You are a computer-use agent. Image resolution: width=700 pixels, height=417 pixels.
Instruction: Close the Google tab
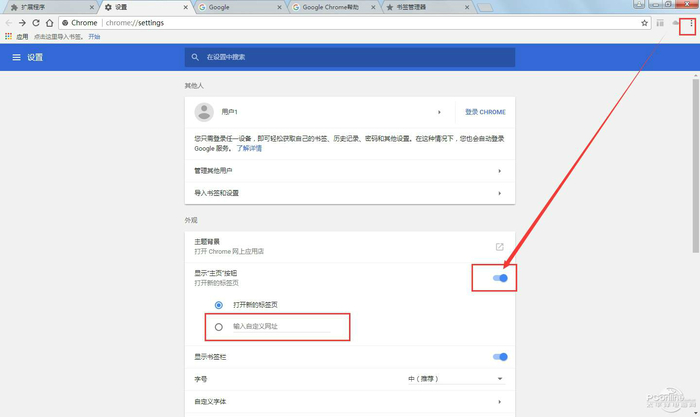pos(279,7)
